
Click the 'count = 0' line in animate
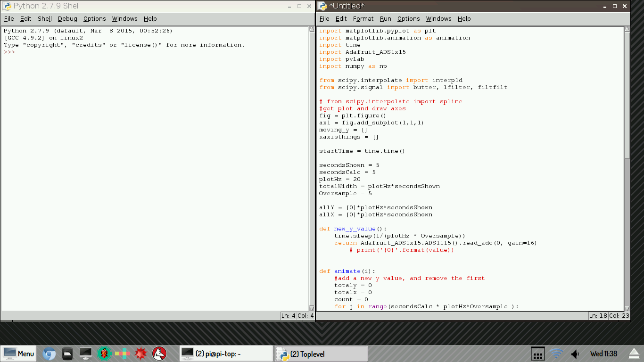click(x=351, y=299)
